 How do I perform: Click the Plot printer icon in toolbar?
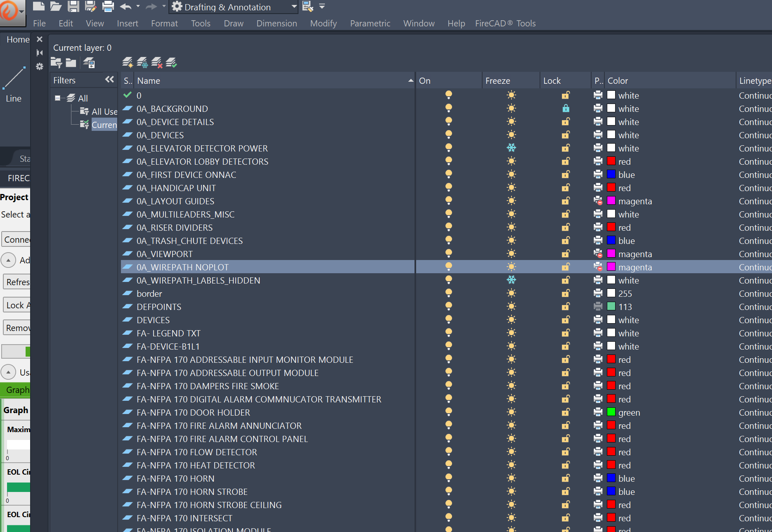click(x=108, y=6)
